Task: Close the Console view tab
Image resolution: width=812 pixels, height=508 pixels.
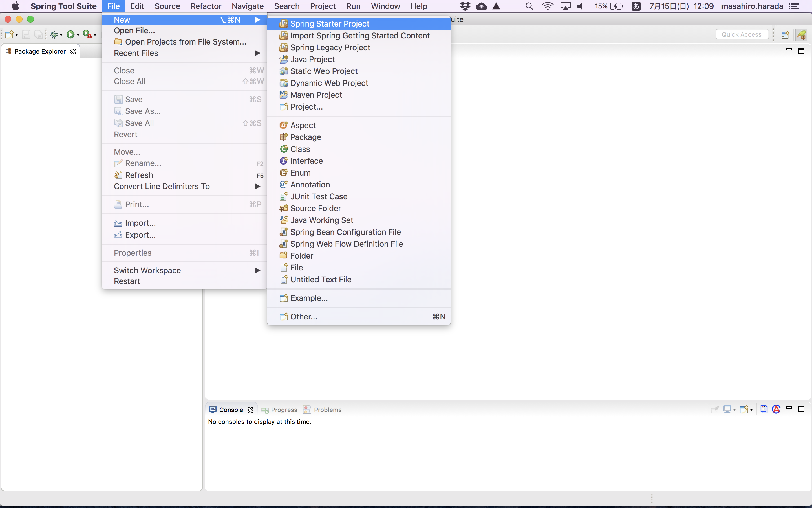Action: pyautogui.click(x=250, y=410)
